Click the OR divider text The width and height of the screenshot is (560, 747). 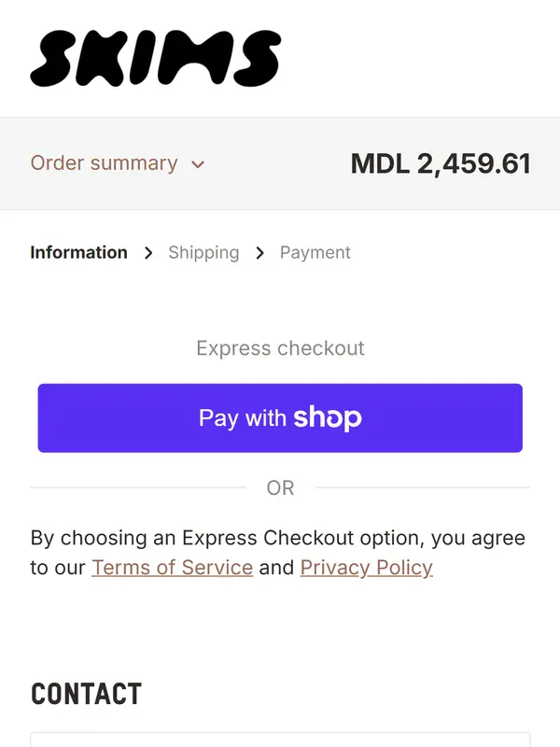(280, 487)
